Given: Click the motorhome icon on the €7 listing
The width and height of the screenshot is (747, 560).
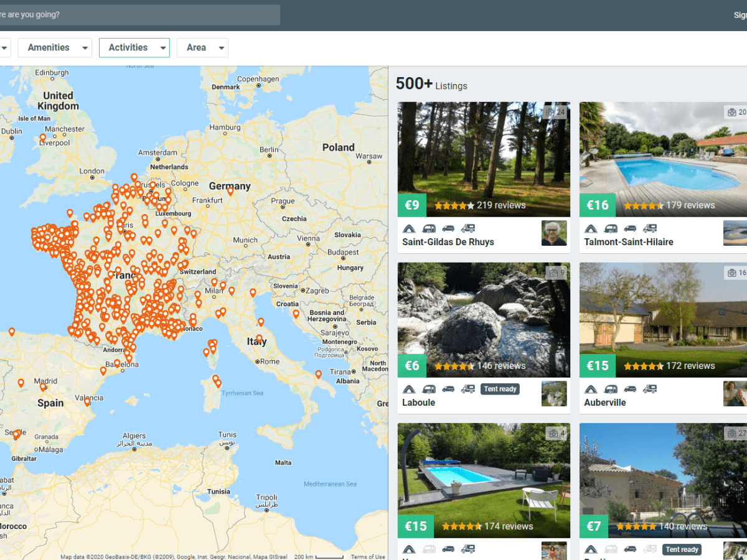Looking at the screenshot, I should [650, 549].
